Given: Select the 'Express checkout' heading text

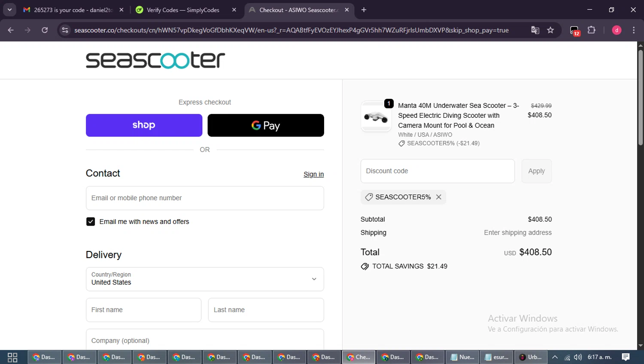Looking at the screenshot, I should tap(205, 102).
